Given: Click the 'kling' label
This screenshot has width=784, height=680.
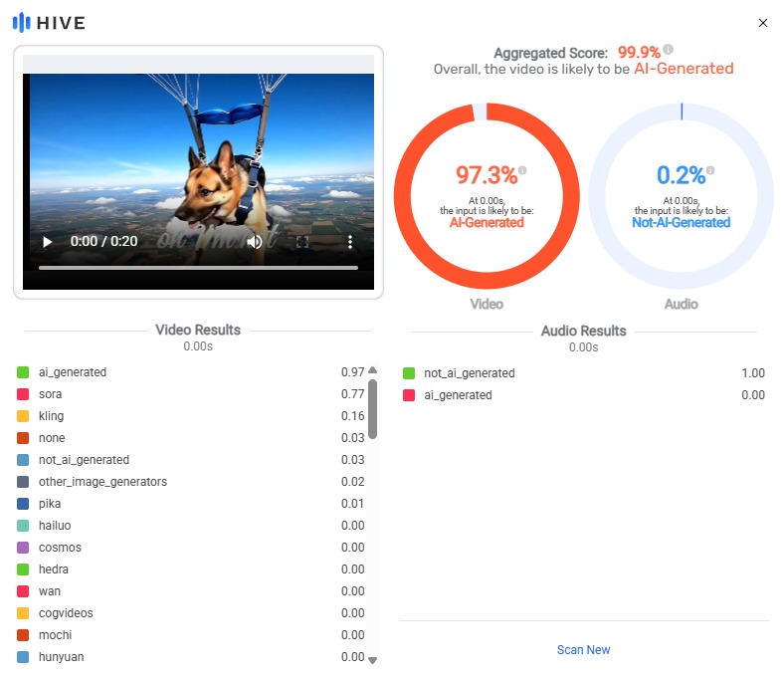Looking at the screenshot, I should click(x=51, y=416).
